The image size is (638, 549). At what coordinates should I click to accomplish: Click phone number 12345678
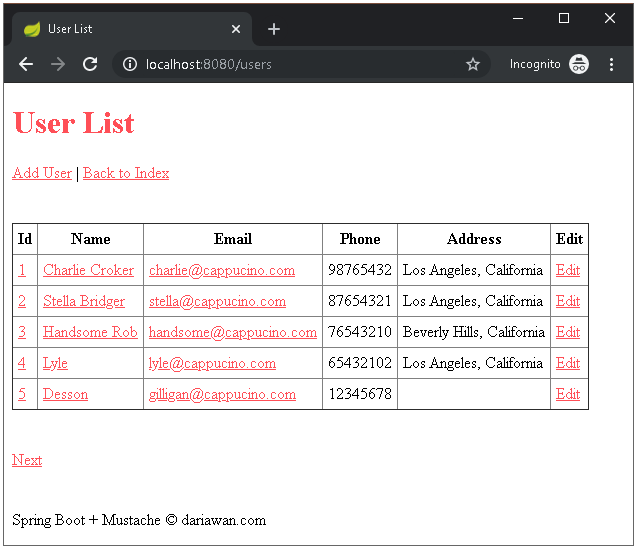[360, 394]
